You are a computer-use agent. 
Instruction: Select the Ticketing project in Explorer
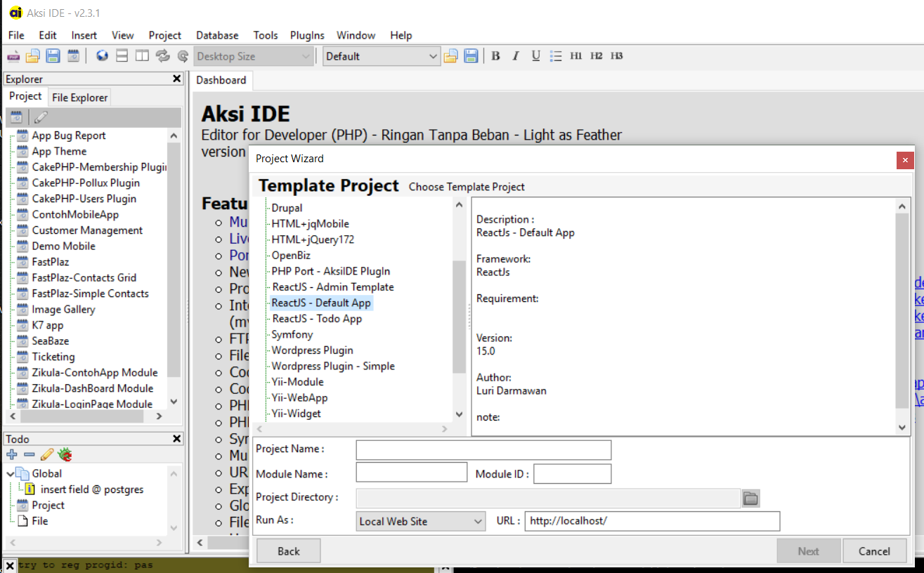click(53, 357)
